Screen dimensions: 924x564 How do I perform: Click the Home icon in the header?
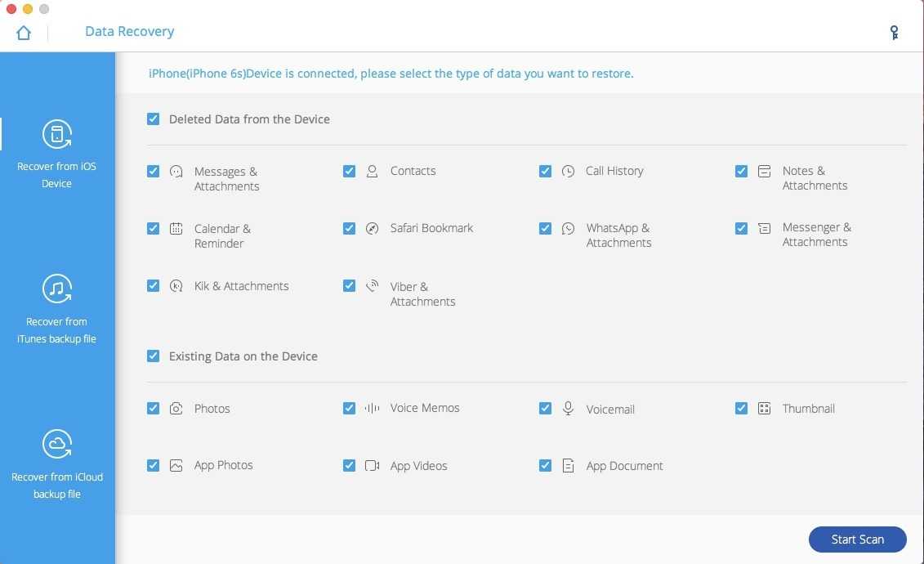tap(24, 33)
